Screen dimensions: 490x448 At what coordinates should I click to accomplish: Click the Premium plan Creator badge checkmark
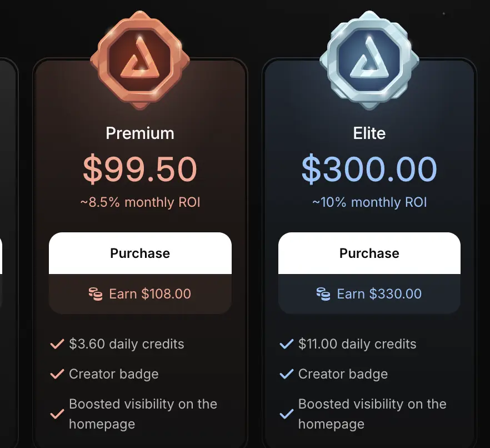pyautogui.click(x=57, y=375)
